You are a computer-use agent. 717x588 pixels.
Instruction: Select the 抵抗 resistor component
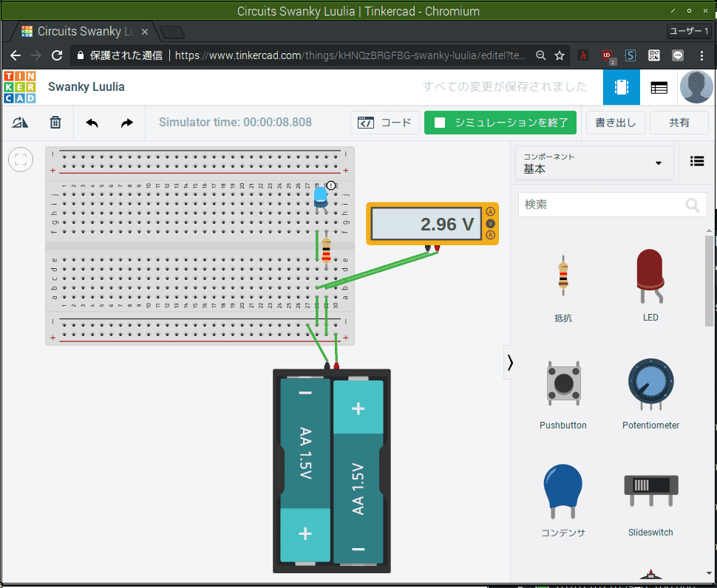[563, 288]
